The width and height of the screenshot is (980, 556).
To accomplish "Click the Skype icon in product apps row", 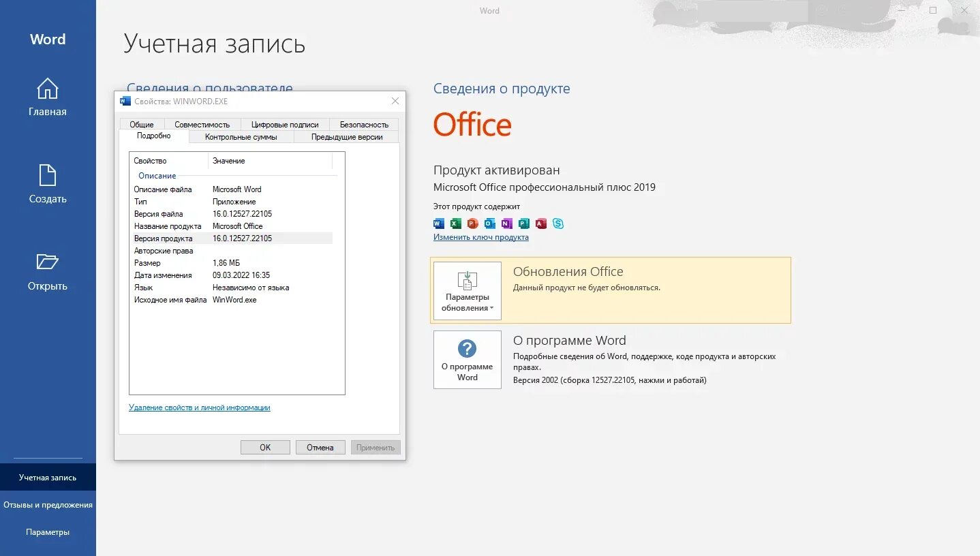I will (x=558, y=223).
